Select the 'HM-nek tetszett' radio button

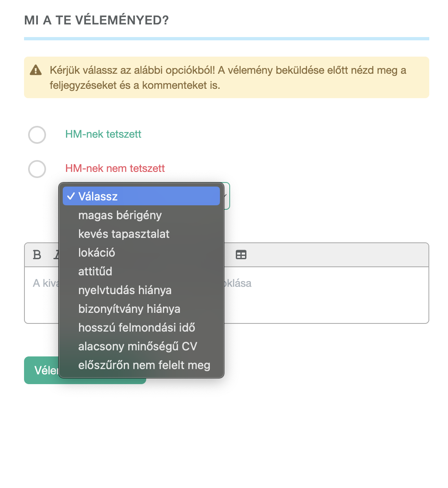pos(37,135)
